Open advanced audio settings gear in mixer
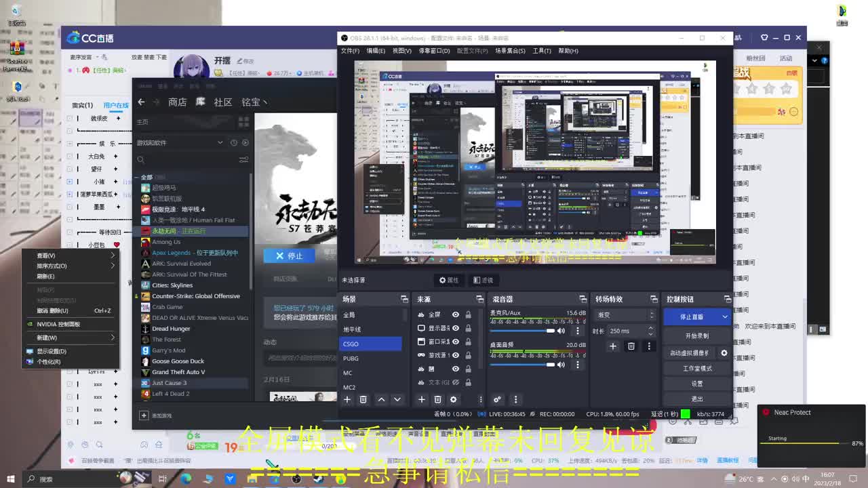 tap(496, 399)
